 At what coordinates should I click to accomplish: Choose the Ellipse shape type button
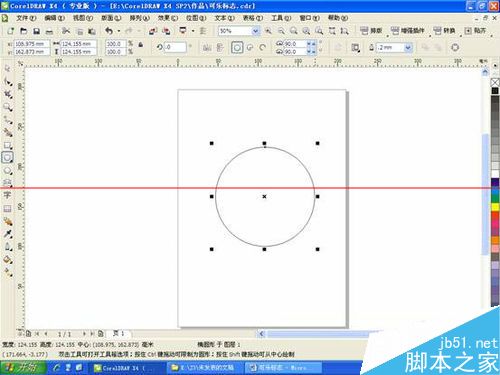point(237,48)
